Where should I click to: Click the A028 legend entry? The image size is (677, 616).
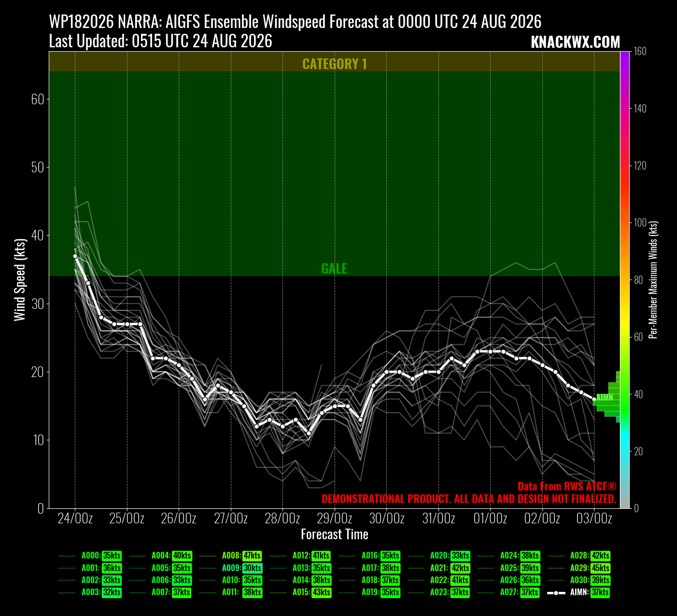pyautogui.click(x=579, y=556)
